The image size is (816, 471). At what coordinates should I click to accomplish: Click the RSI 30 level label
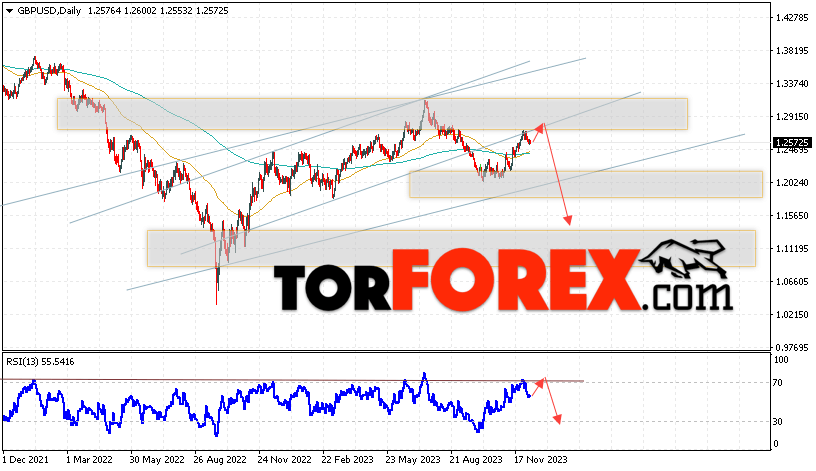tap(777, 422)
